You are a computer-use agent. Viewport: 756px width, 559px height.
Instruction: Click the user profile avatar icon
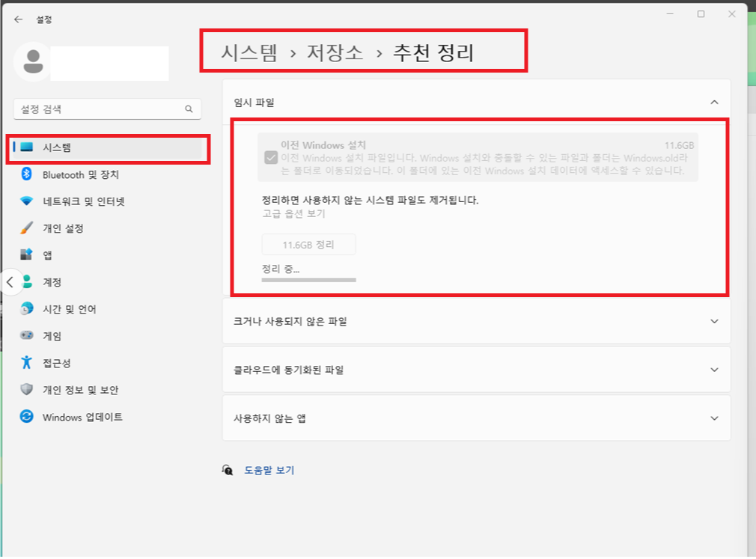tap(33, 61)
